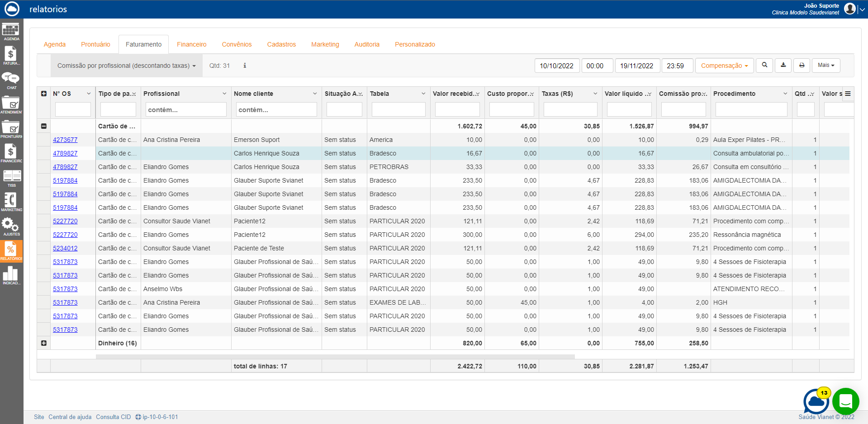Open OS number 4273677 link
This screenshot has height=424, width=868.
65,140
